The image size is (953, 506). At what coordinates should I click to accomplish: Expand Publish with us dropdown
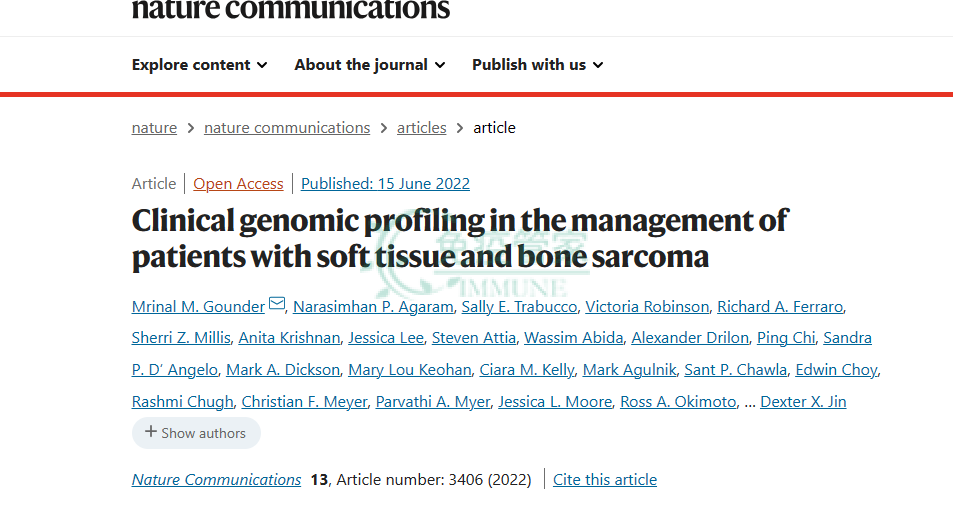coord(538,65)
